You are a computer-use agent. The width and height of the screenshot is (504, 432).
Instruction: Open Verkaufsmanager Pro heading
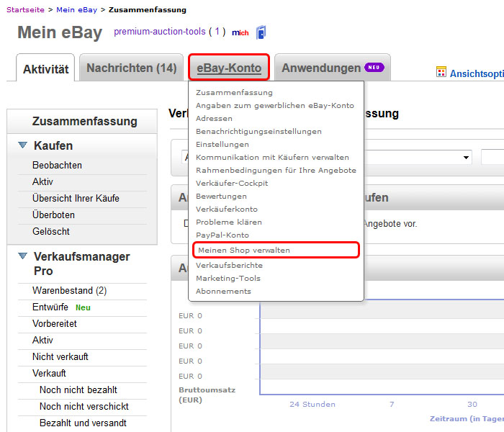coord(81,264)
